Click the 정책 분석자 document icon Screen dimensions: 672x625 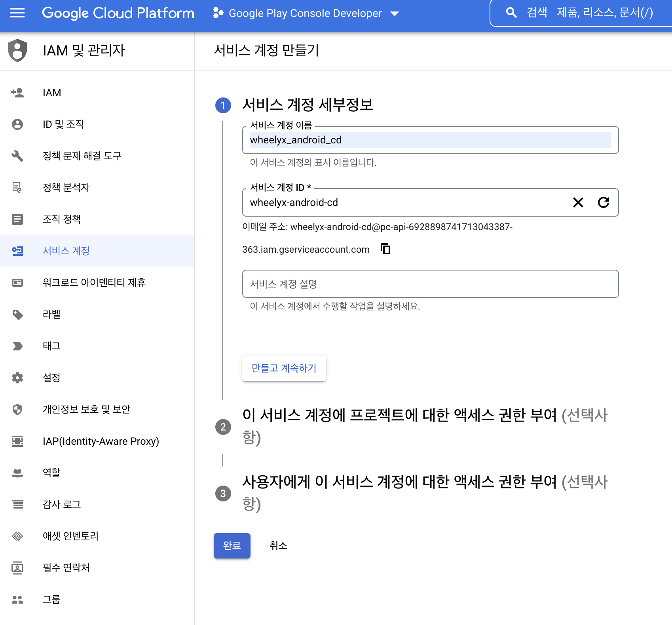click(x=17, y=187)
